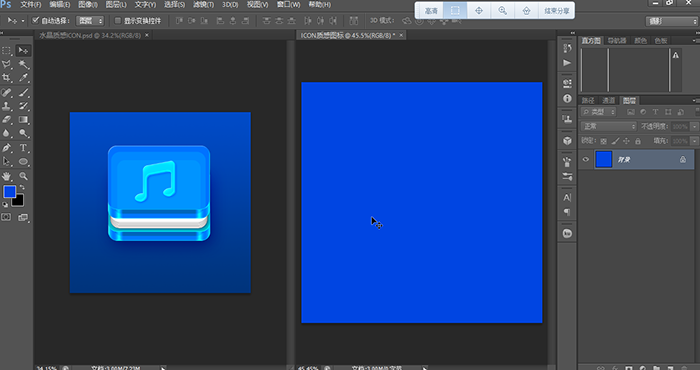
Task: Open the 文件(F) menu
Action: point(31,4)
